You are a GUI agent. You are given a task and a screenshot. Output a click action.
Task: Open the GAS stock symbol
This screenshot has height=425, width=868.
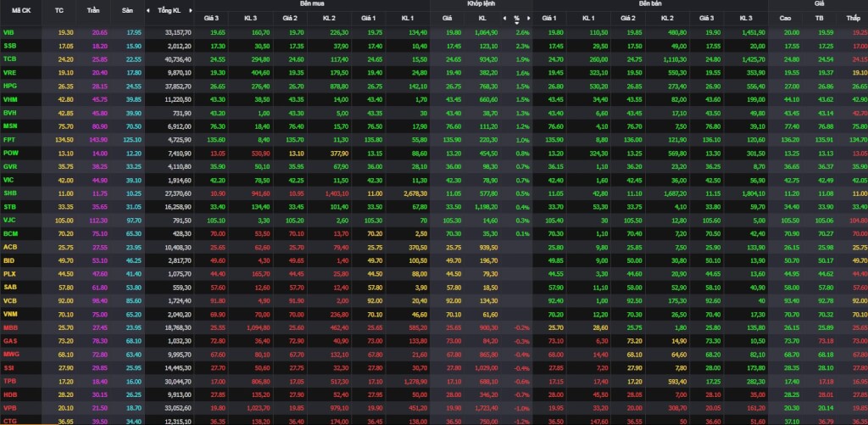tap(9, 341)
